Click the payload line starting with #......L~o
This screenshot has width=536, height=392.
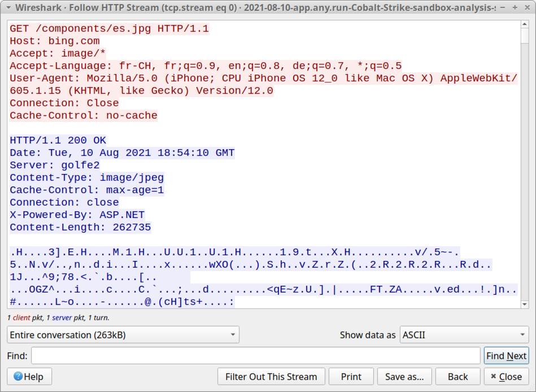coord(122,302)
